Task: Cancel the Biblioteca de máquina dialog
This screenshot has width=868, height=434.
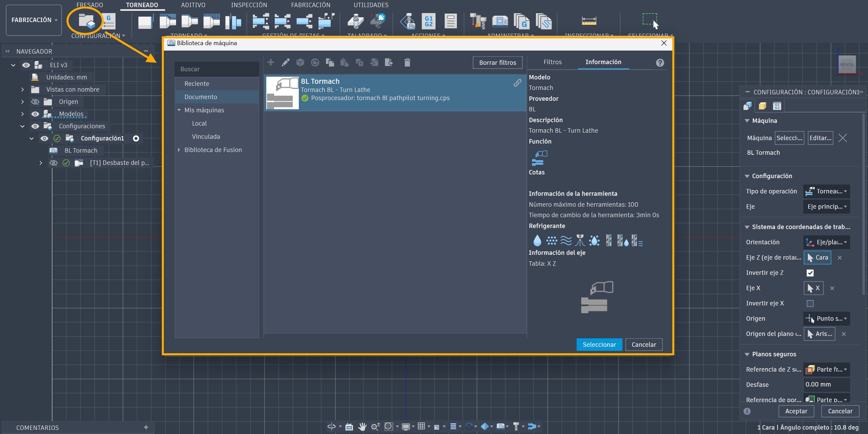Action: (x=644, y=344)
